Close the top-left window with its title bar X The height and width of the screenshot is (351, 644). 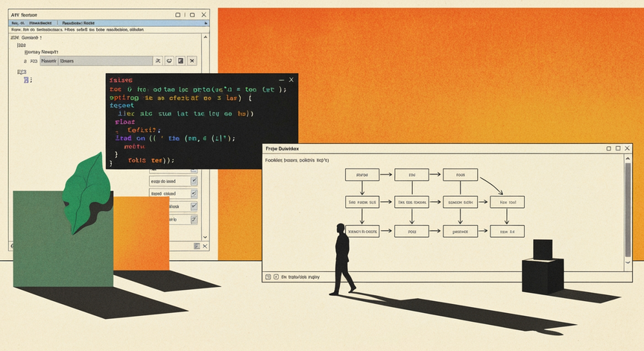pyautogui.click(x=203, y=15)
